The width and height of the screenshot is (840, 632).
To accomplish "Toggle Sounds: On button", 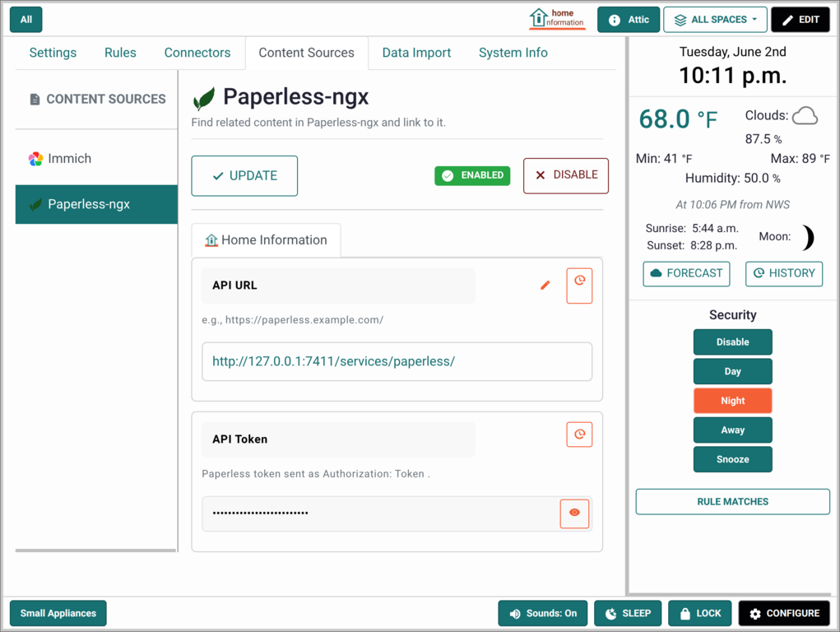I will click(x=543, y=613).
